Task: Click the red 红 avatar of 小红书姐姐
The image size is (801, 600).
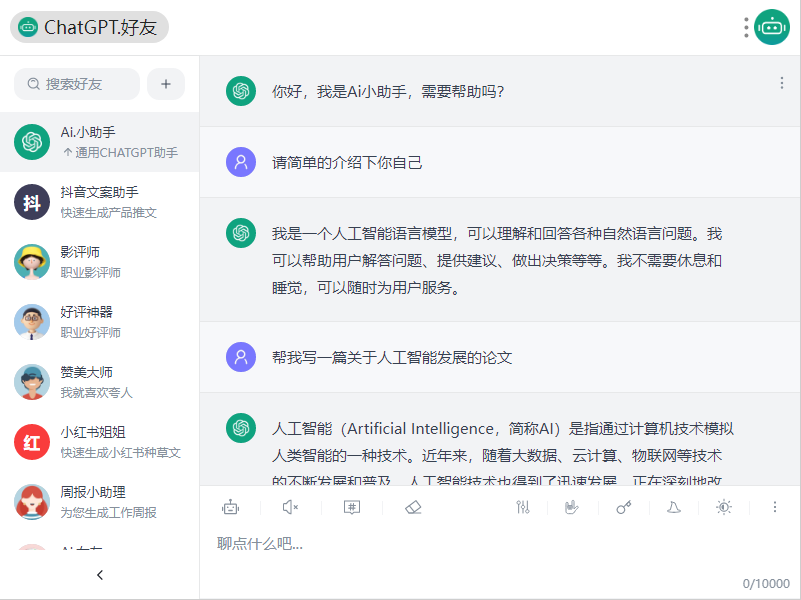Action: [32, 442]
